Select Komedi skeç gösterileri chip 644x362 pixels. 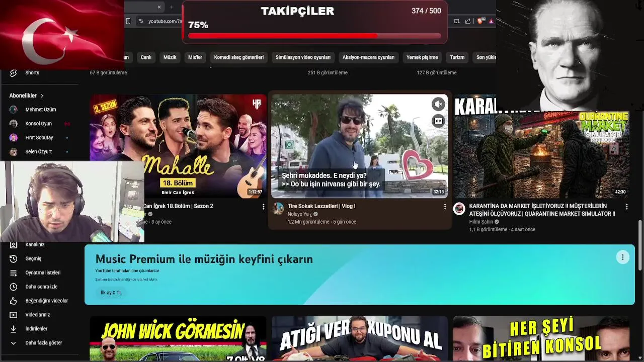(x=239, y=57)
